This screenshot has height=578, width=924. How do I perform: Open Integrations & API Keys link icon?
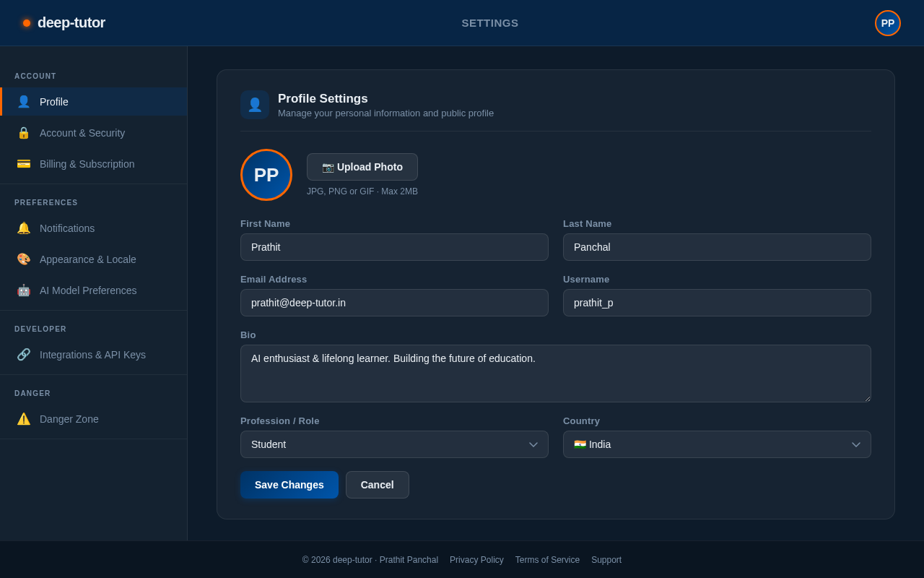(x=24, y=355)
